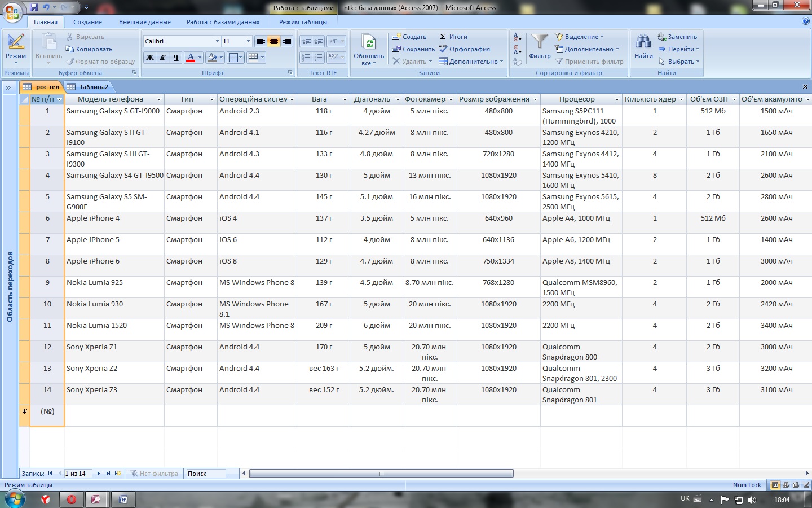
Task: Click the Undo arrow in quick access
Action: click(46, 7)
